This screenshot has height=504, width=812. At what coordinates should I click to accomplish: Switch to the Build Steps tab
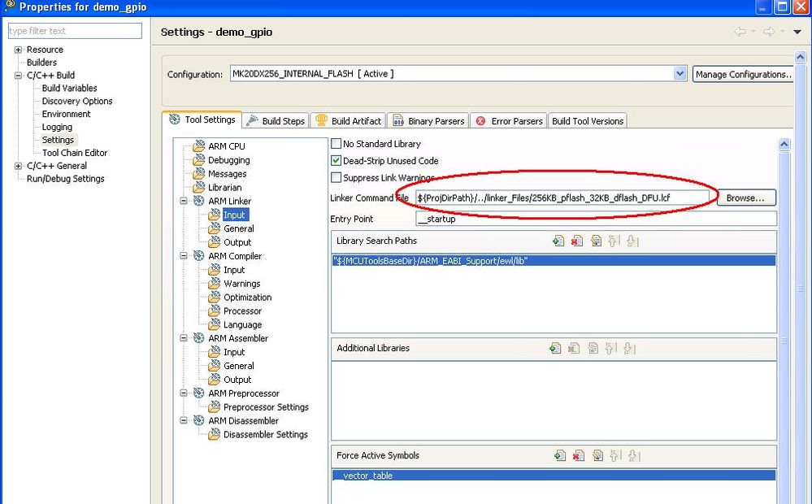click(x=276, y=120)
